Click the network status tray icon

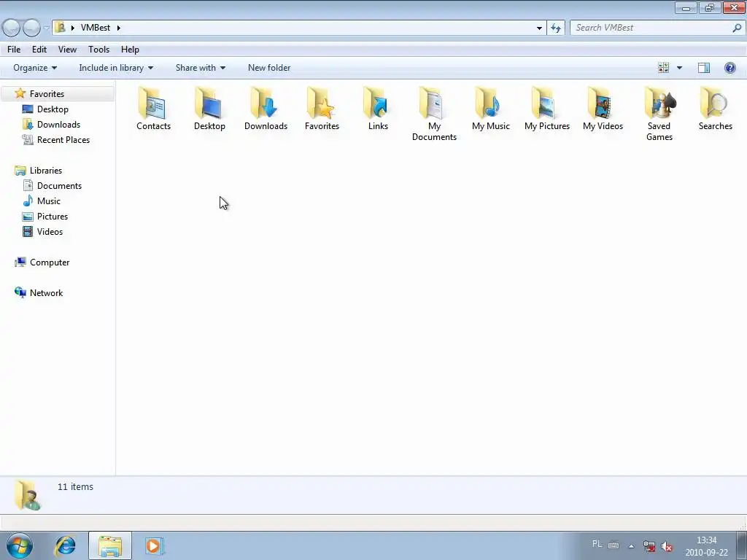click(649, 546)
